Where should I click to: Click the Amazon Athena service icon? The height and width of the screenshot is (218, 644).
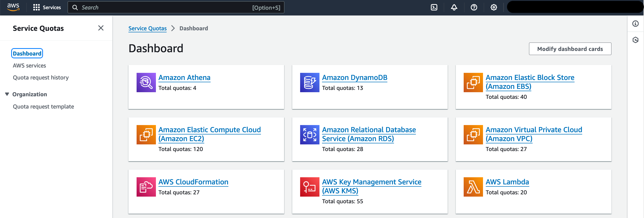click(x=146, y=83)
